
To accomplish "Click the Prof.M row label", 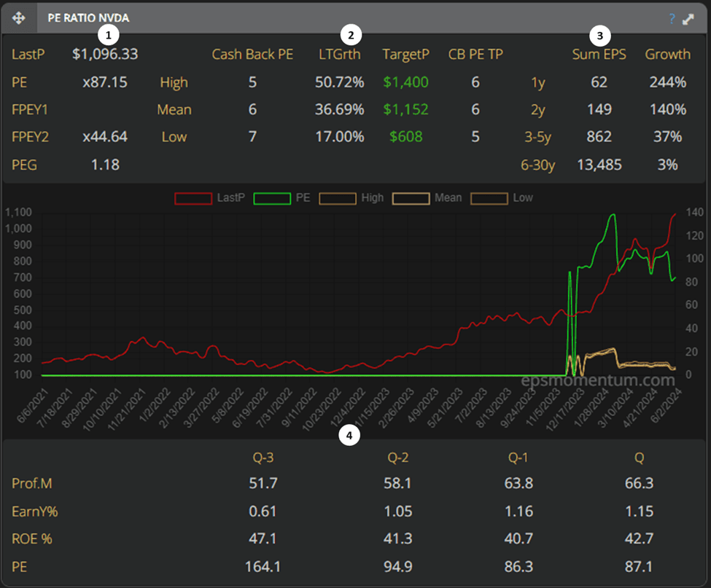I will pyautogui.click(x=32, y=483).
